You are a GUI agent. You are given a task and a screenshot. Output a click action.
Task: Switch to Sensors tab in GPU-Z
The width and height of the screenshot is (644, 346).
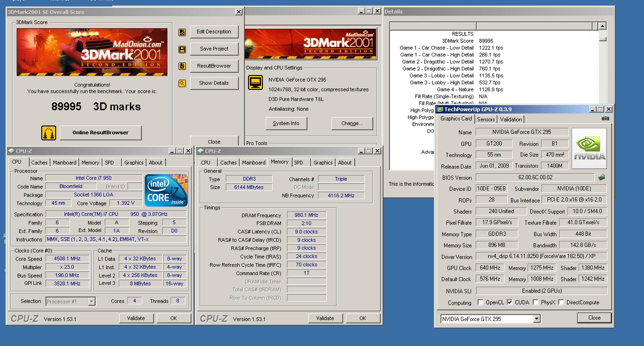(x=486, y=120)
